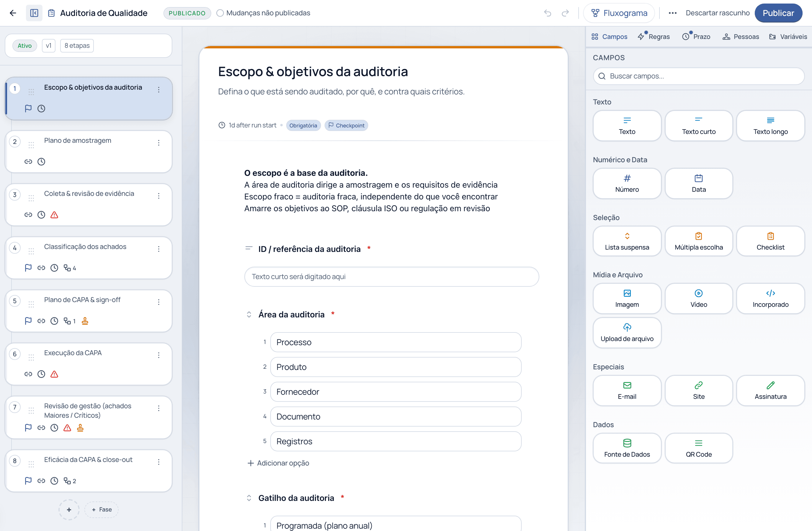Screen dimensions: 812x531
Task: Go back with the left arrow icon
Action: click(13, 13)
